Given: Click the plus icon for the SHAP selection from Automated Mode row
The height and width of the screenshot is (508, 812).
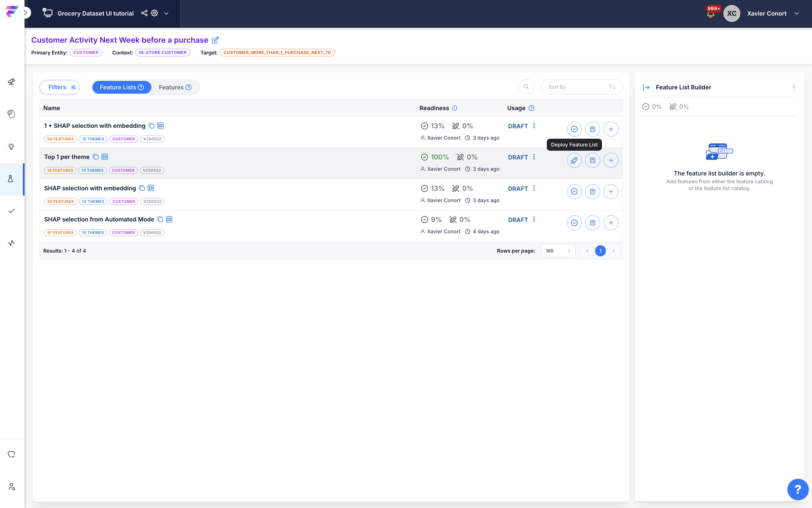Looking at the screenshot, I should (610, 223).
